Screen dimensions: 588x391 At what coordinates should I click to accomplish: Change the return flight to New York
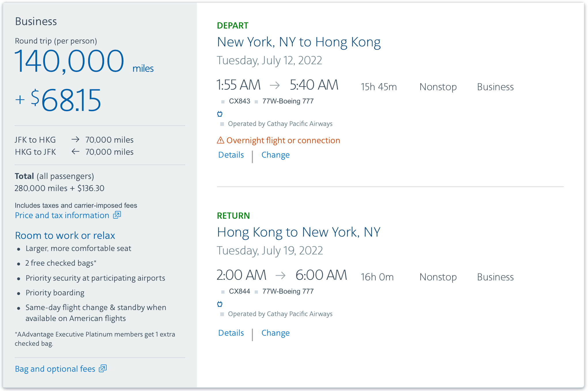click(275, 333)
